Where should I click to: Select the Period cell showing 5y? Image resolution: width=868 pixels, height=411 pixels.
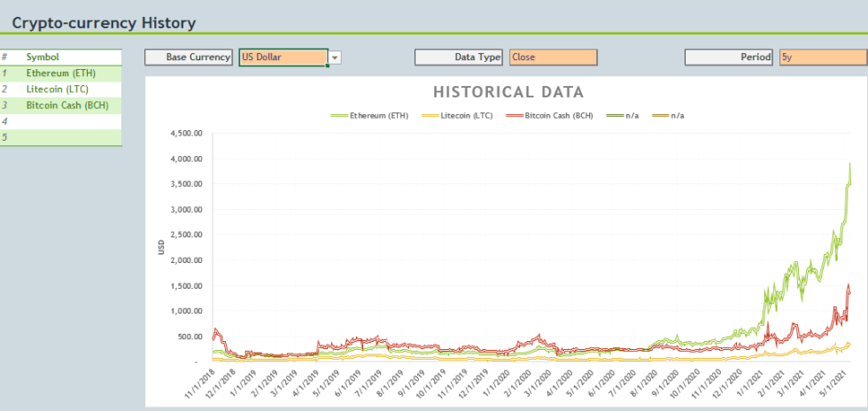tap(823, 57)
